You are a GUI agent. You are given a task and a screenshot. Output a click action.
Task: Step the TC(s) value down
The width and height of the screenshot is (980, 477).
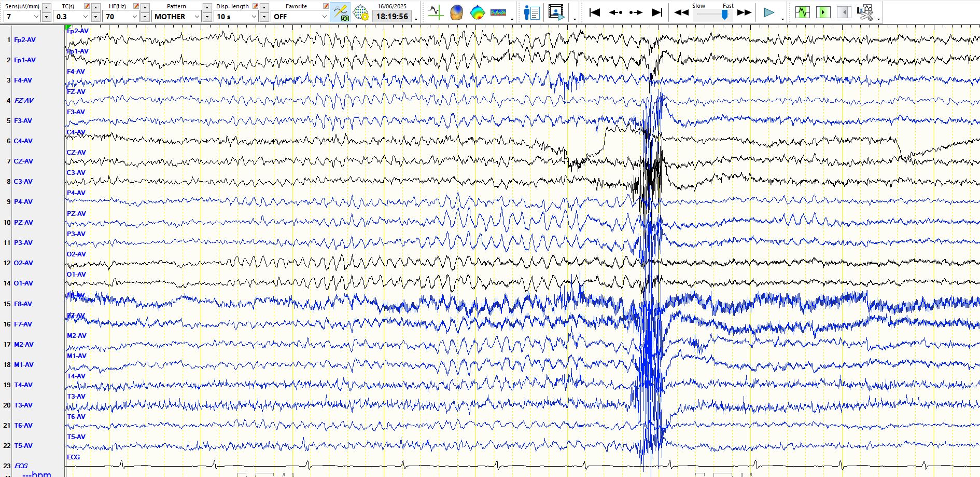(x=95, y=17)
